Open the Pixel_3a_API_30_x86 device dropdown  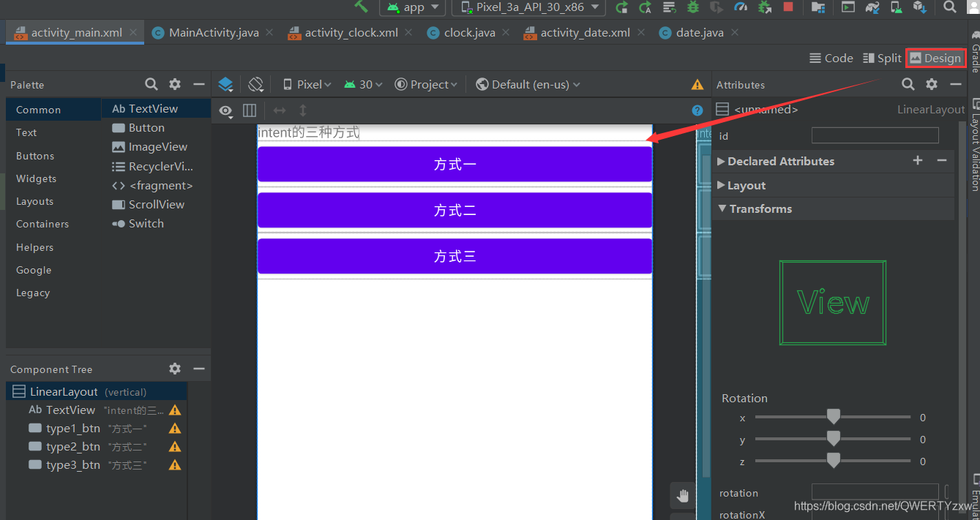(x=529, y=7)
